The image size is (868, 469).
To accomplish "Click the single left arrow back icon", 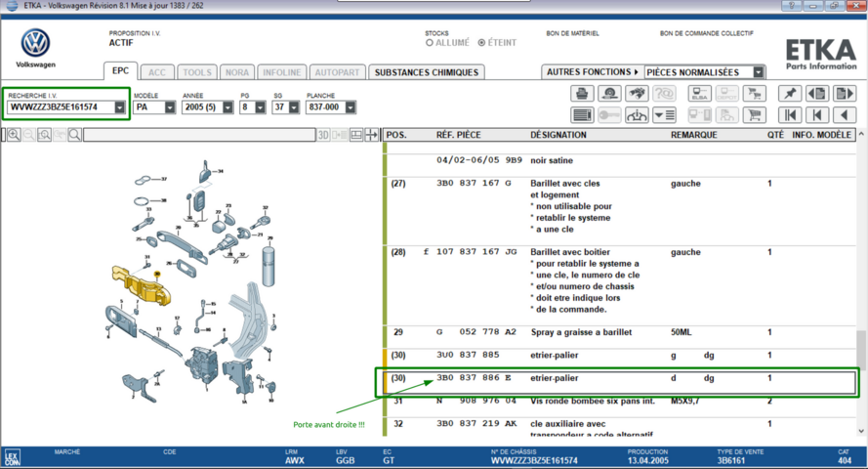I will [x=845, y=115].
